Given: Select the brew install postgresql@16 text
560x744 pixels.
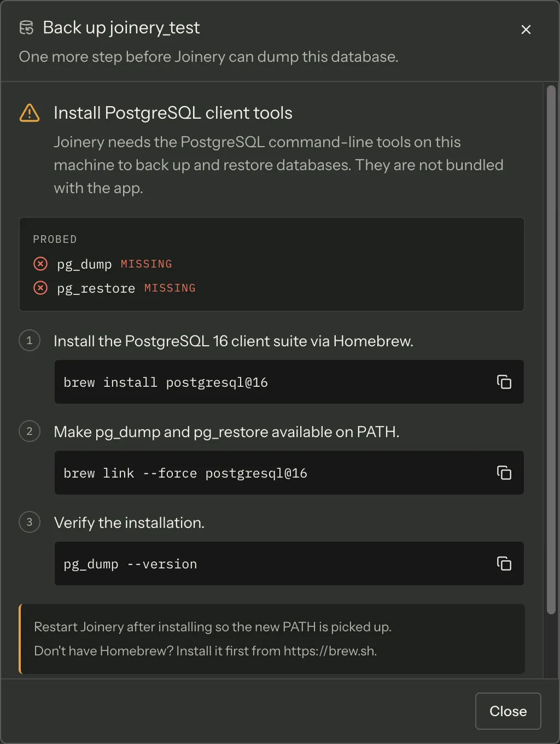Looking at the screenshot, I should (x=166, y=382).
